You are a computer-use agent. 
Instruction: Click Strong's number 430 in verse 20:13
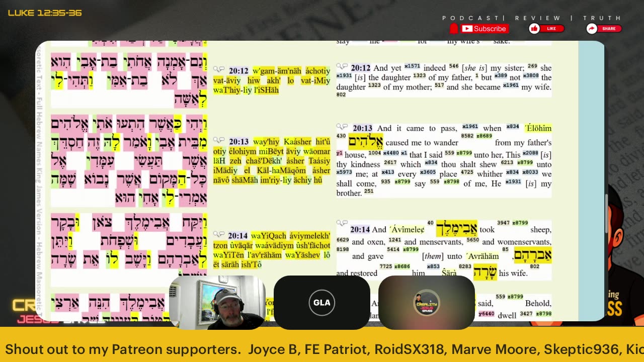tap(341, 136)
